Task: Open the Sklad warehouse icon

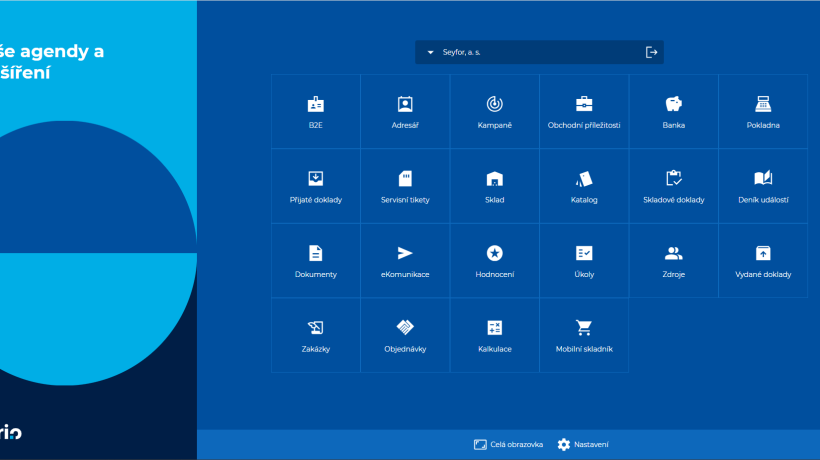Action: (495, 179)
